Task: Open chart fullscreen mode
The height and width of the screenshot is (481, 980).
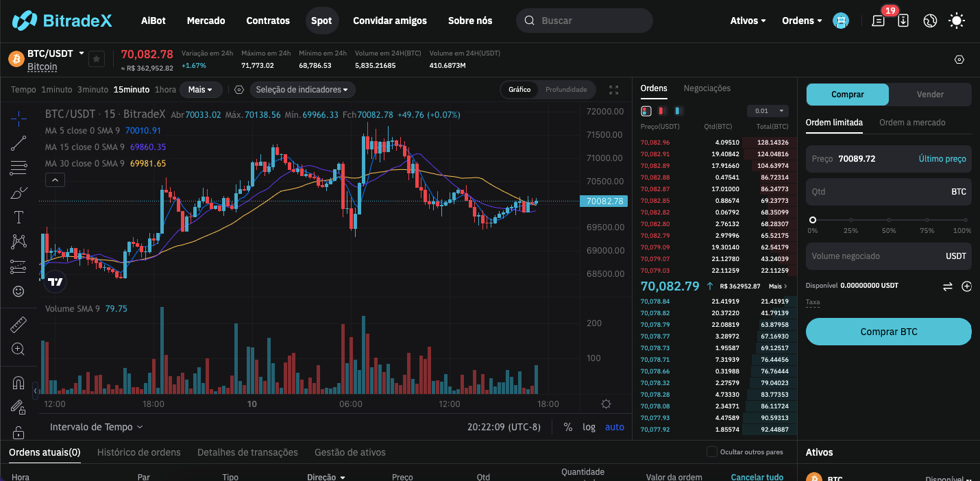Action: point(613,90)
